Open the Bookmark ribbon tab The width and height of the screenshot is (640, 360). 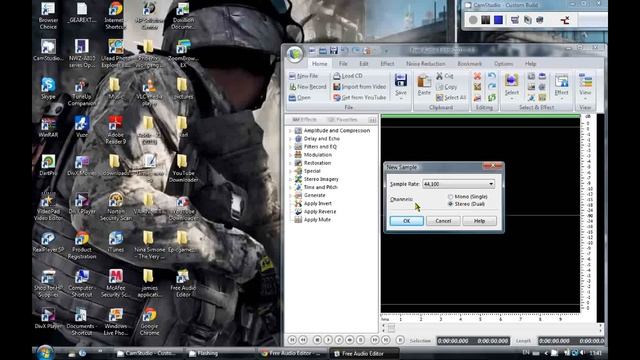point(469,64)
